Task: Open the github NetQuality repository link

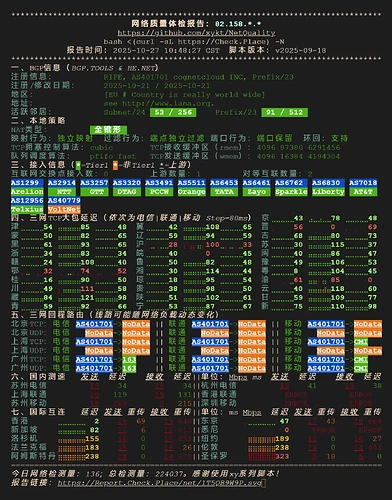Action: coord(196,33)
